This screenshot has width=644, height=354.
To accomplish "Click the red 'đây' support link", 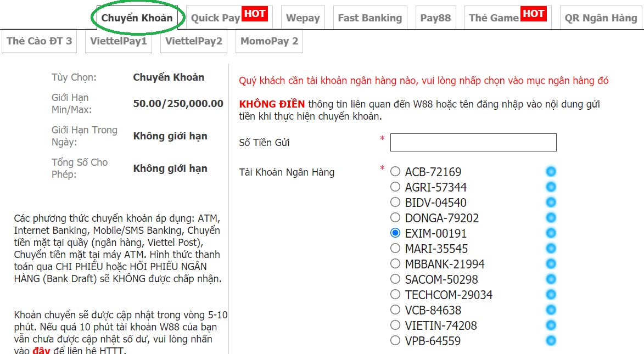I will coord(41,350).
